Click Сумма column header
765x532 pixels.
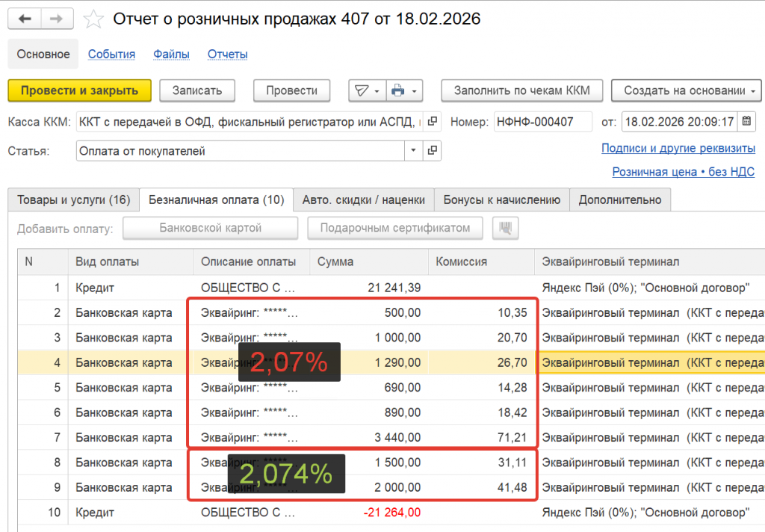click(x=369, y=262)
